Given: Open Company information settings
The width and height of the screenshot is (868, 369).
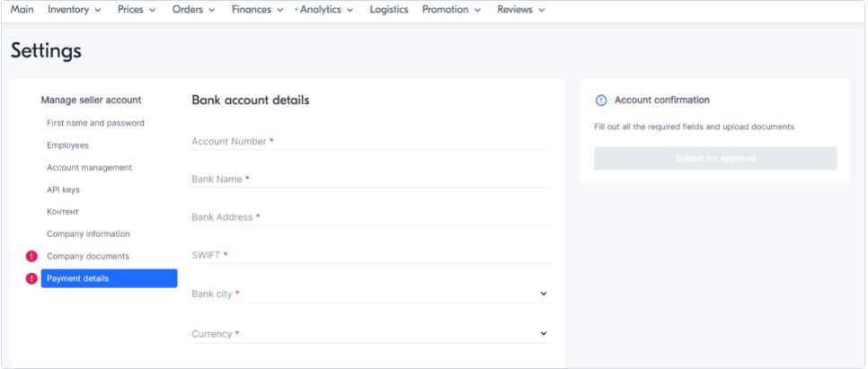Looking at the screenshot, I should pos(88,234).
